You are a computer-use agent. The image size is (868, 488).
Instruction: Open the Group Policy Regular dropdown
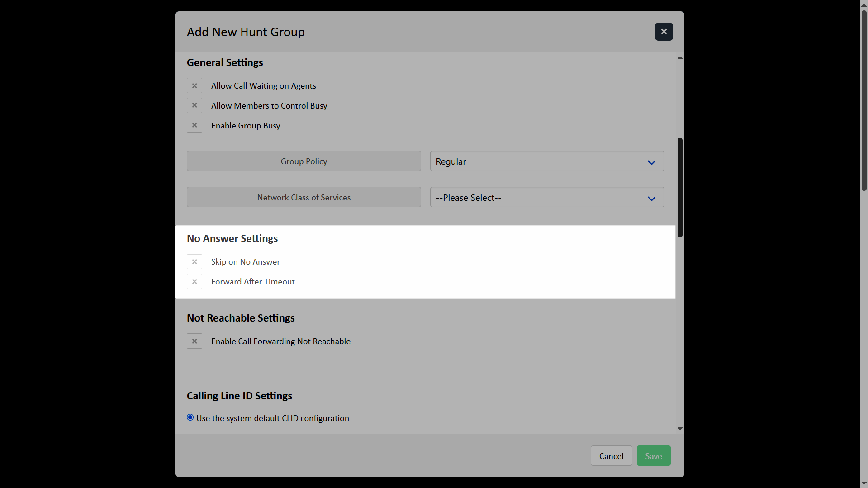tap(547, 161)
